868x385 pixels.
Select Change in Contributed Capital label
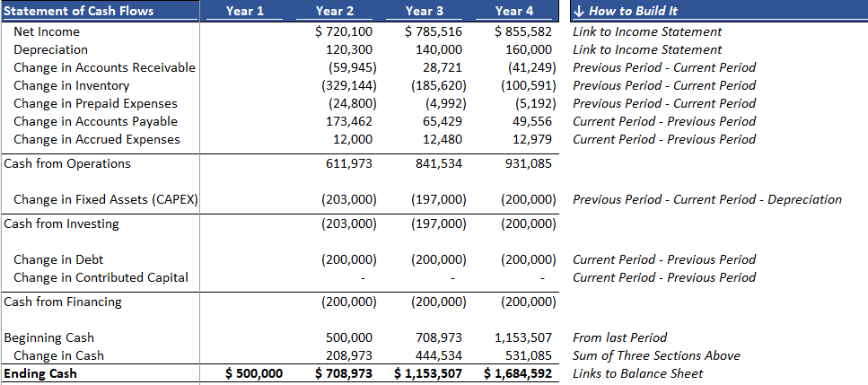(x=101, y=277)
